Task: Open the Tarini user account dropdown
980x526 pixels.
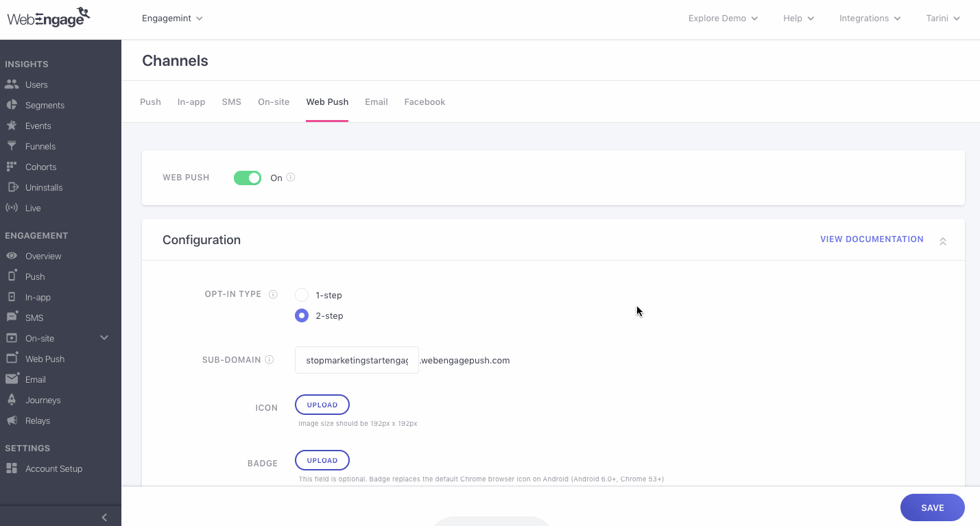Action: (x=943, y=19)
